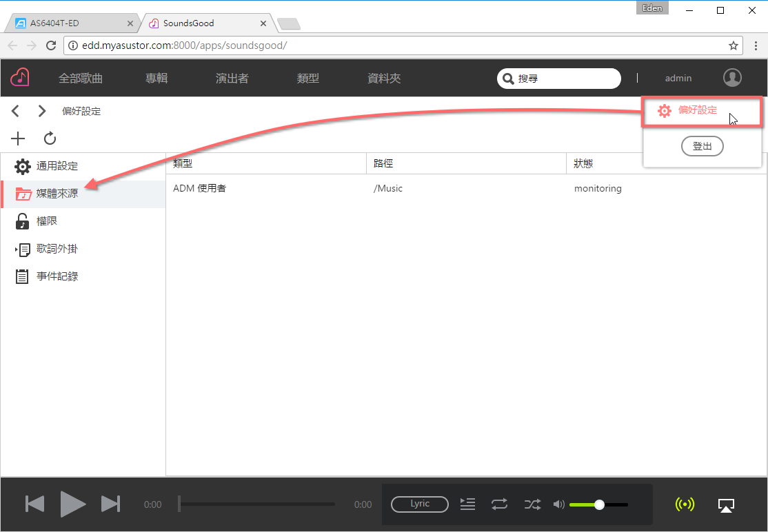Screen dimensions: 768x532
Task: Click the playback progress bar
Action: click(257, 504)
